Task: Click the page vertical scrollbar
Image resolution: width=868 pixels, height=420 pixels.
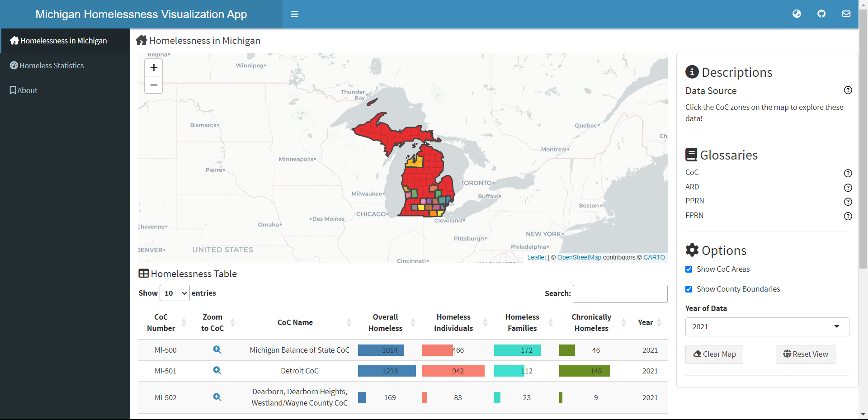Action: 863,138
